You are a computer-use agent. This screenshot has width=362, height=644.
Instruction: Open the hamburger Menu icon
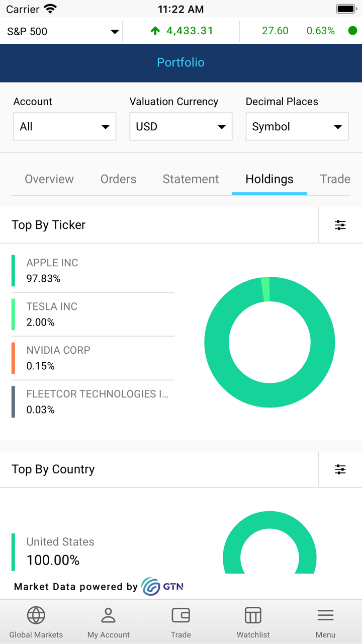click(x=325, y=615)
